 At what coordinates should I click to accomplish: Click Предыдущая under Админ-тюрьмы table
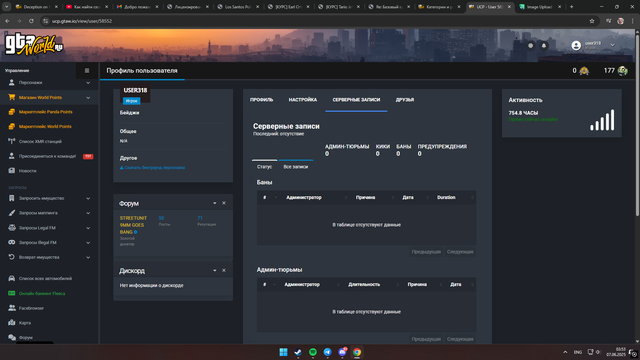coord(426,339)
